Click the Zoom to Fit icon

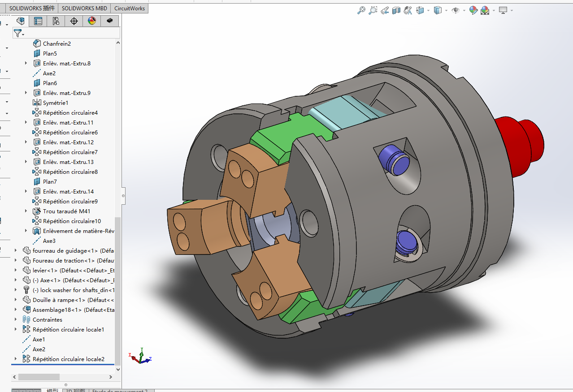361,10
